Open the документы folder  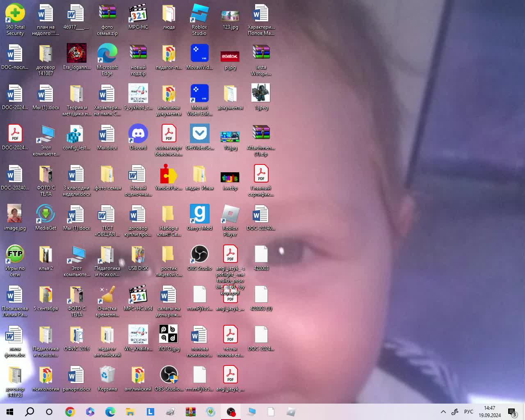(x=230, y=97)
